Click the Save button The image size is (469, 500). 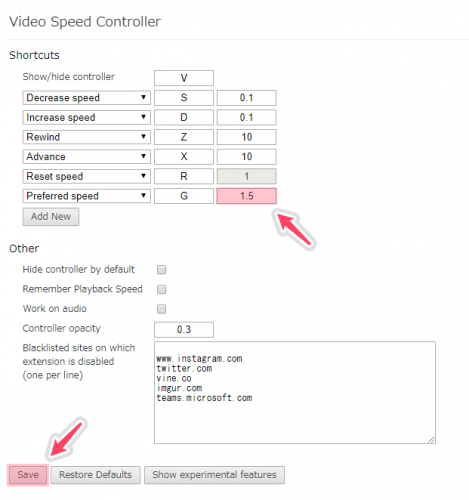pyautogui.click(x=28, y=475)
